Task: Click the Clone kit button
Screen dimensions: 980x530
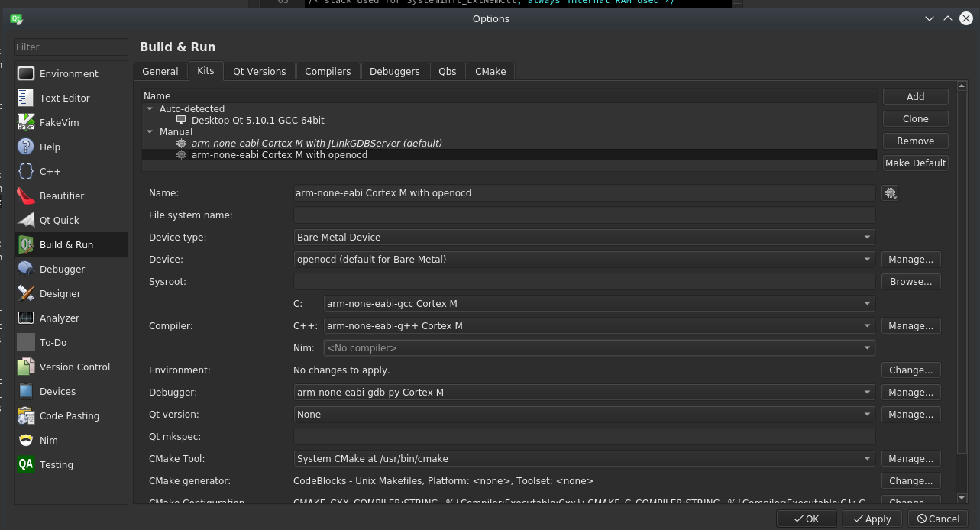Action: (x=916, y=119)
